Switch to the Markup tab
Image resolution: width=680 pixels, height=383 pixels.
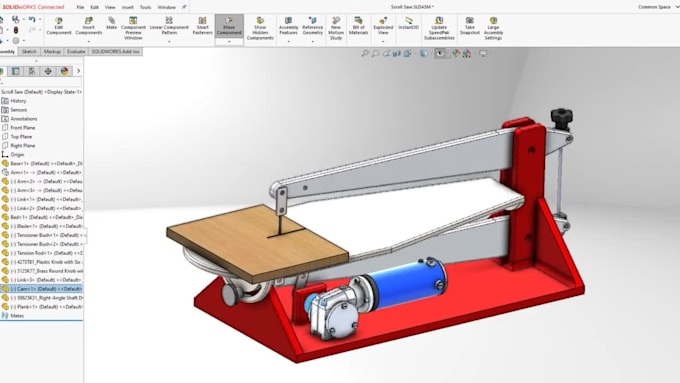52,52
